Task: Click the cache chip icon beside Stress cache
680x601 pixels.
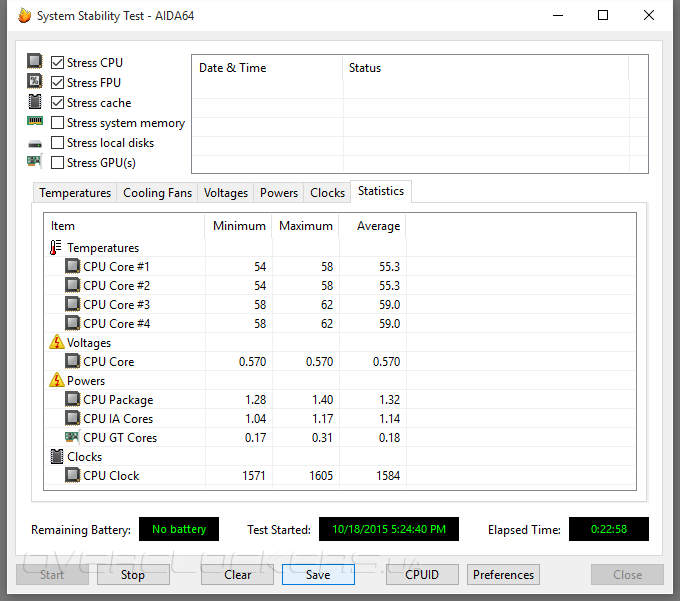Action: click(35, 101)
